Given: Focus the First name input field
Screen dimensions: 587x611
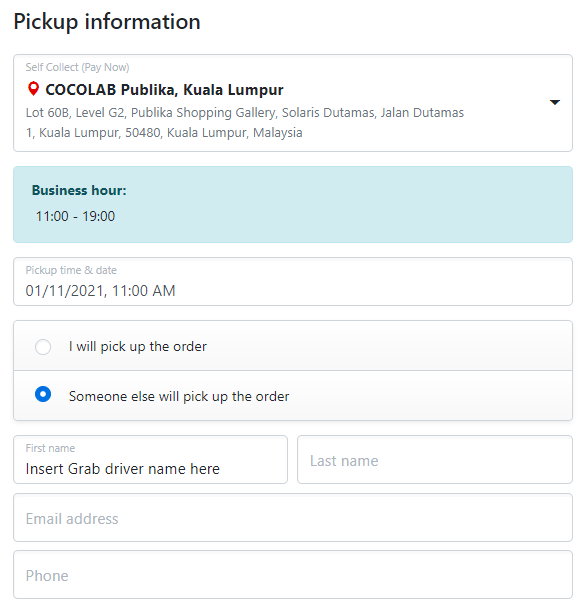Looking at the screenshot, I should click(x=150, y=460).
